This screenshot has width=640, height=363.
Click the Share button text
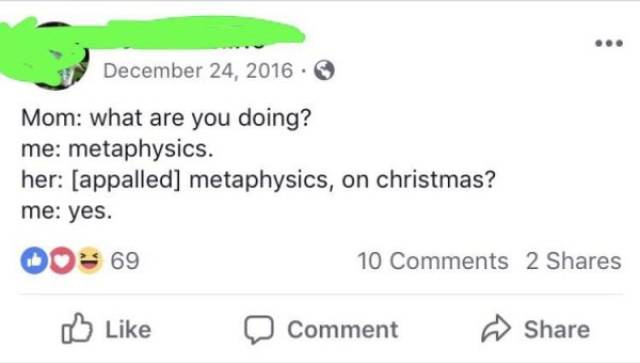557,330
